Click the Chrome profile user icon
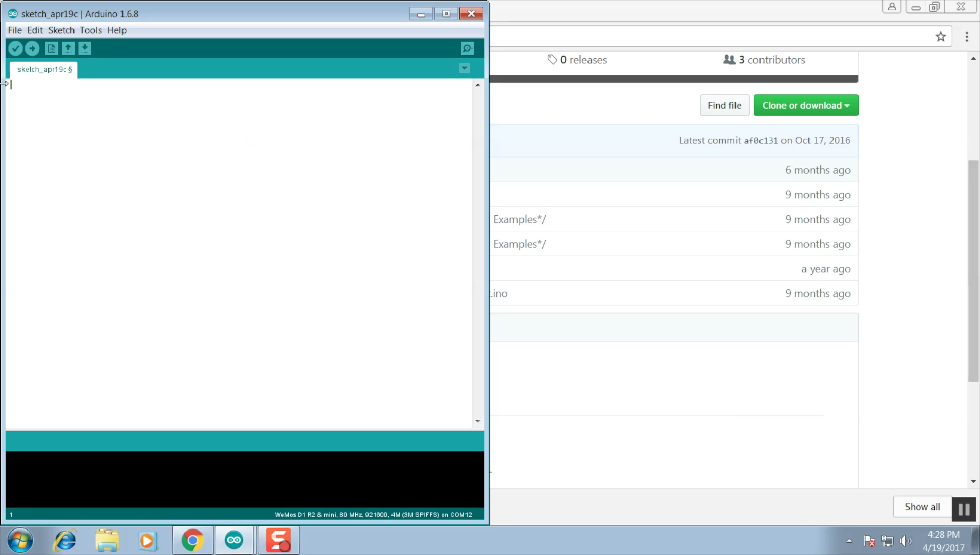980x555 pixels. click(892, 7)
